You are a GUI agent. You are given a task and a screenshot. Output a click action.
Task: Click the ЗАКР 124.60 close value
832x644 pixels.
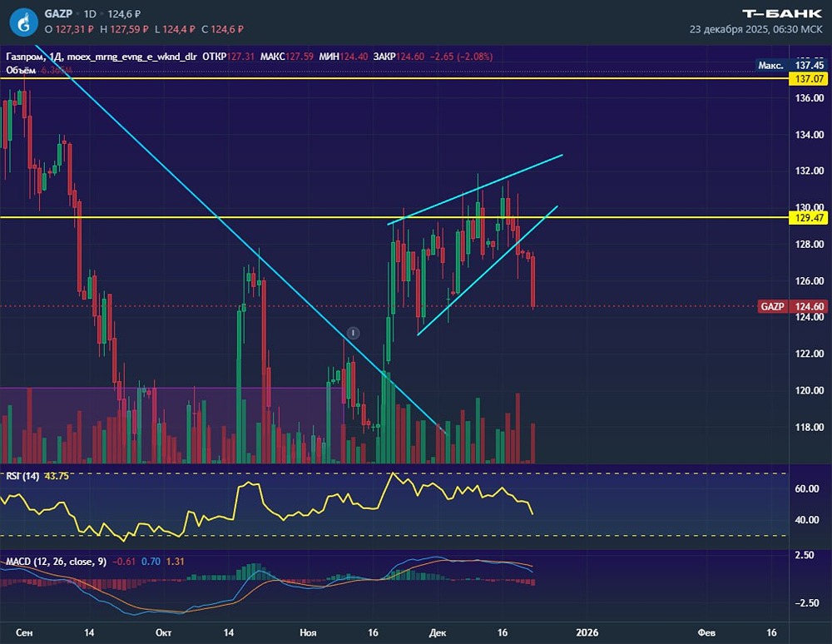click(399, 57)
